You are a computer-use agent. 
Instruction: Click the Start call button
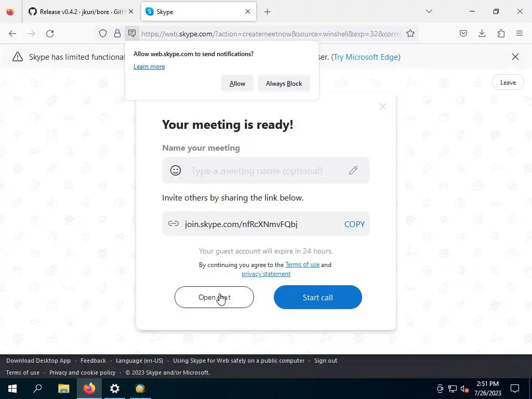(x=317, y=297)
